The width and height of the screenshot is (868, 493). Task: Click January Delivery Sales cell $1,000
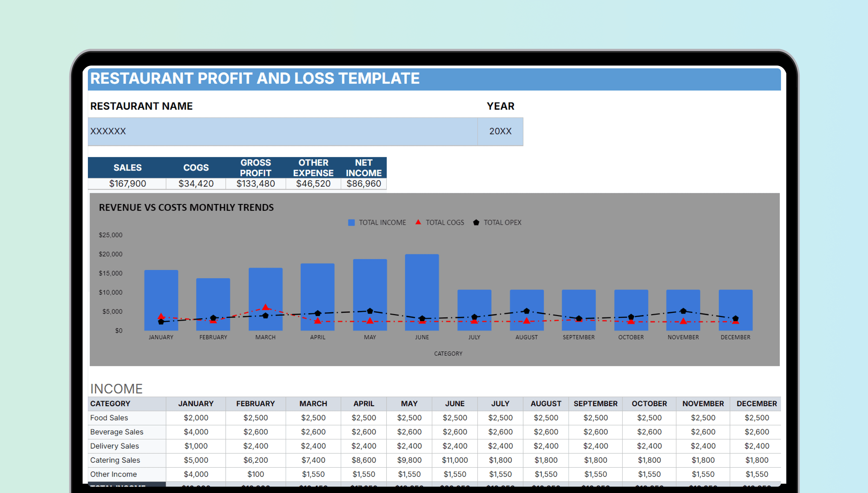pos(196,446)
